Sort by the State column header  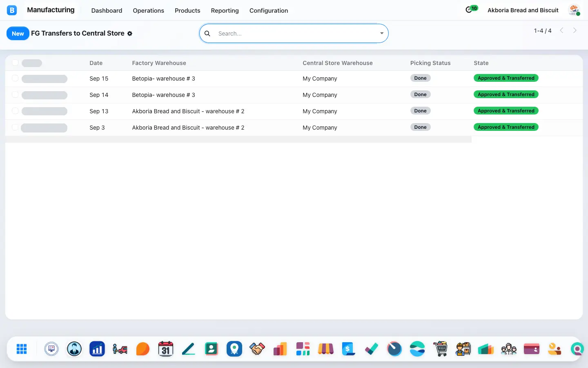[481, 63]
